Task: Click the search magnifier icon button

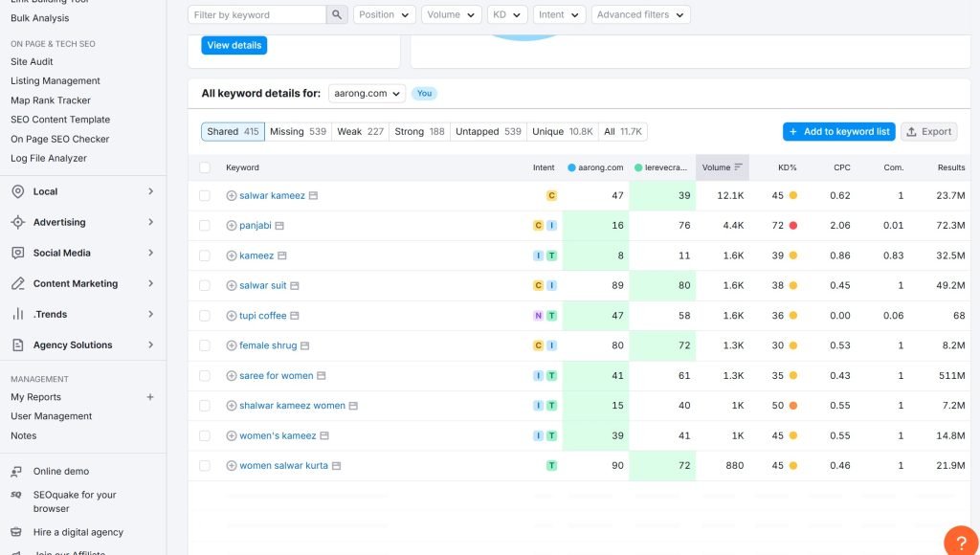Action: (337, 14)
